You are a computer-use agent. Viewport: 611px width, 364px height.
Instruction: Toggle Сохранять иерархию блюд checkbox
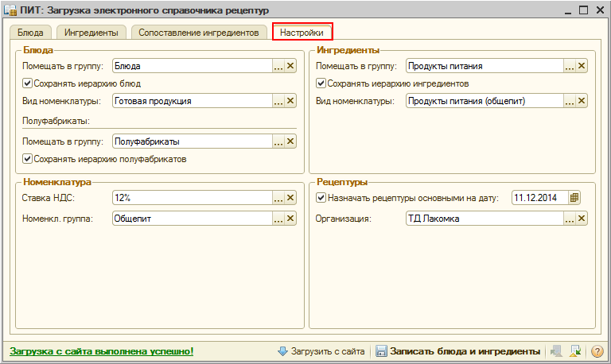28,83
